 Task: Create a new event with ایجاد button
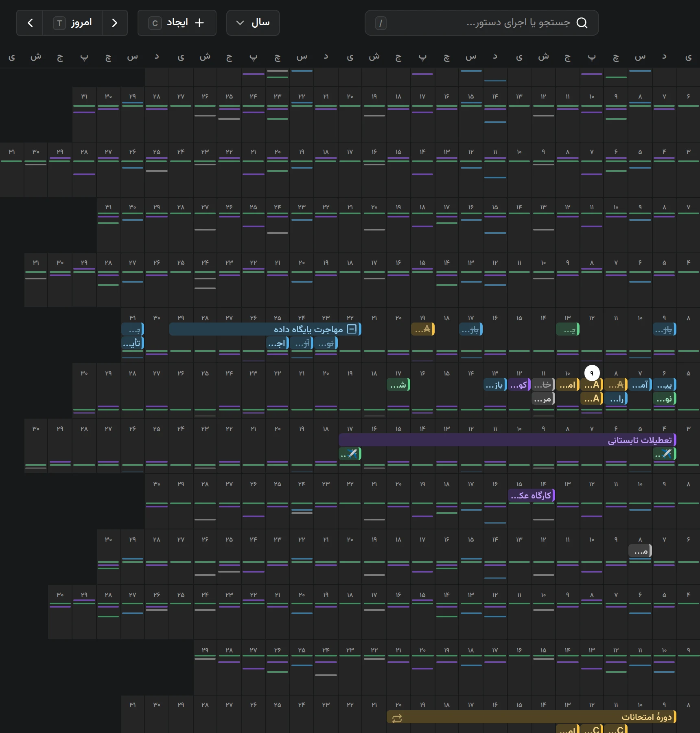tap(177, 23)
